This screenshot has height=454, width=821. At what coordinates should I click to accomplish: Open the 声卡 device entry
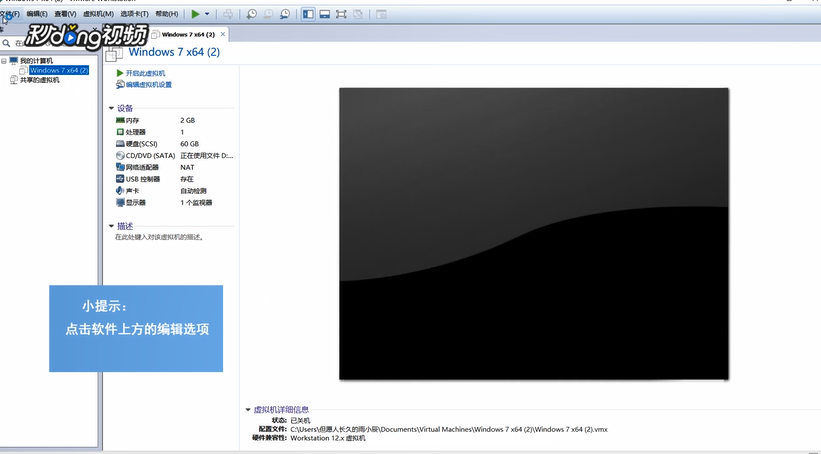[x=132, y=191]
